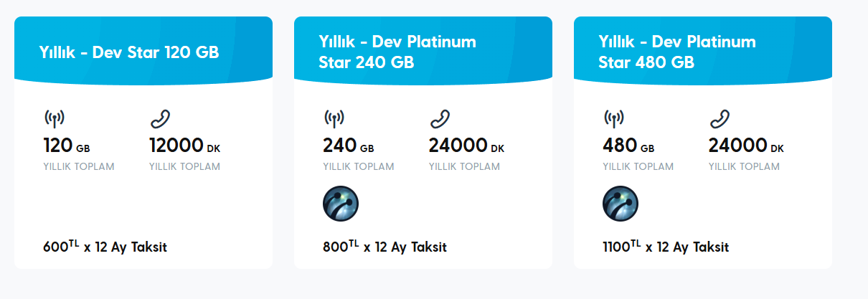Click the round app badge on the 240 GB card
The width and height of the screenshot is (868, 299).
pyautogui.click(x=341, y=204)
